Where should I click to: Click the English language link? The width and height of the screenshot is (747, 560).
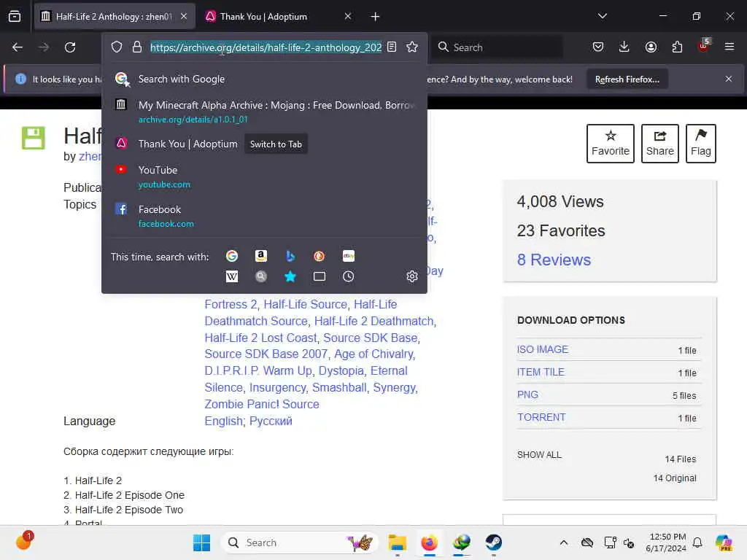(x=223, y=421)
